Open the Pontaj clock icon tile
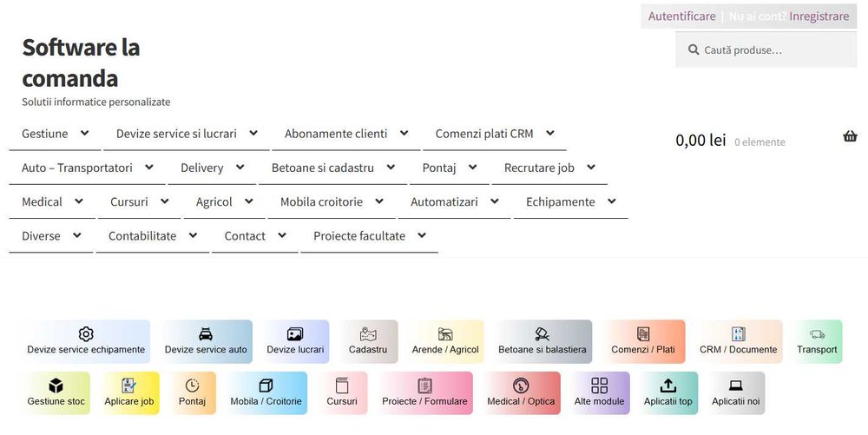This screenshot has width=868, height=435. tap(192, 386)
